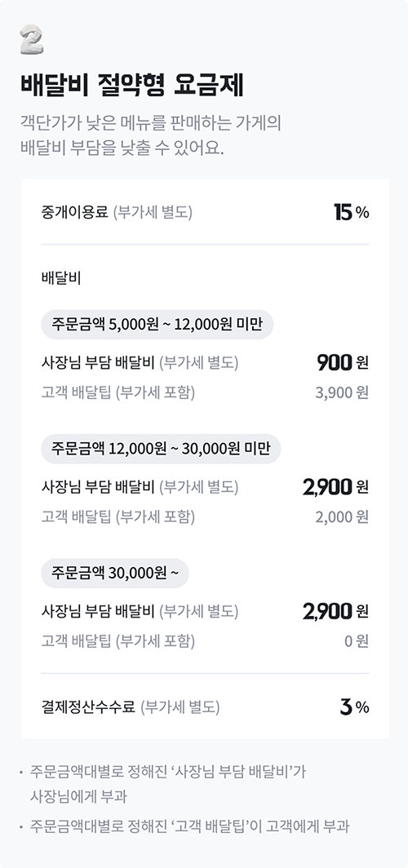
Task: Click the 주문금액 5,000원 ~ 12,000원 미만 badge
Action: [x=157, y=324]
